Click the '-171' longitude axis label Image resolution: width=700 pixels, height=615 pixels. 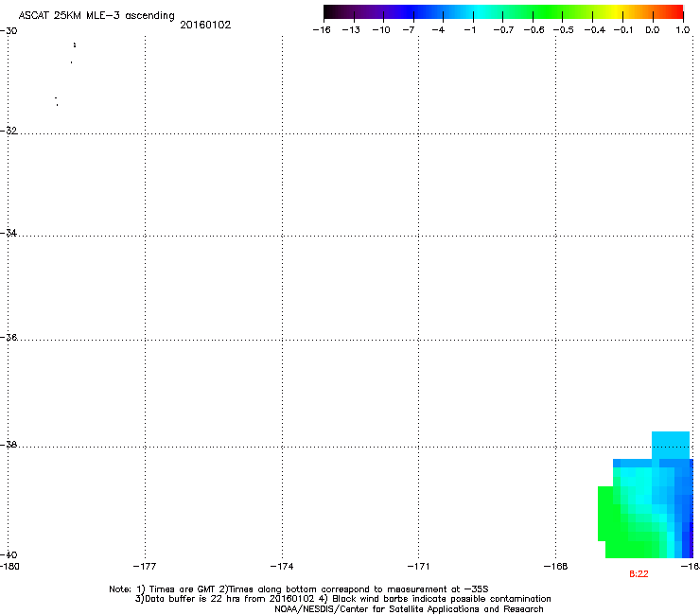[418, 567]
